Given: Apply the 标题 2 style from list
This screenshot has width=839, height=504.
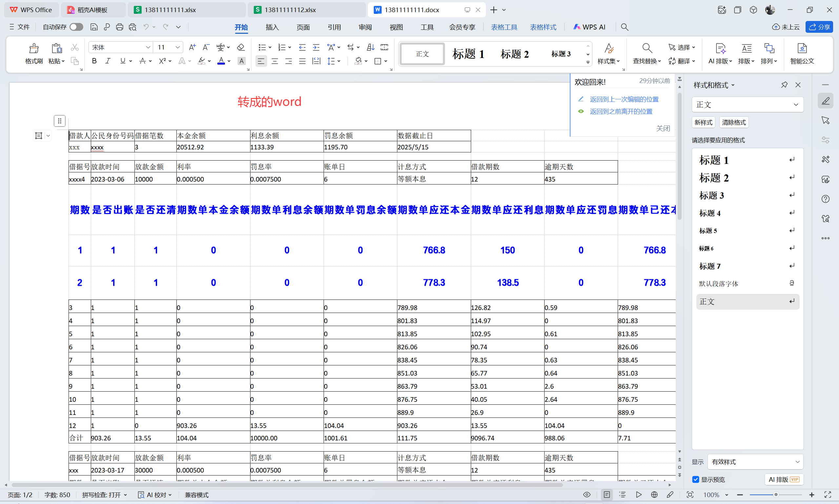Looking at the screenshot, I should pos(714,178).
